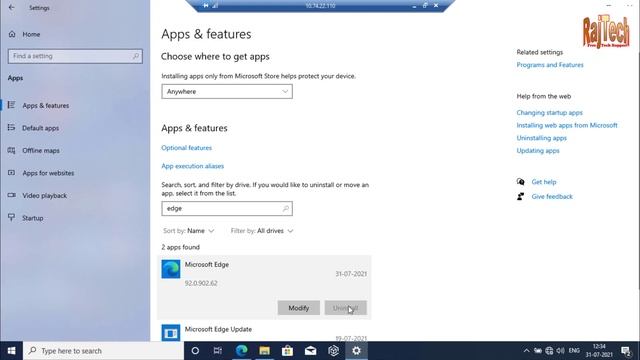The height and width of the screenshot is (360, 640).
Task: Click the signal strength icon on the connection bar
Action: (x=215, y=5)
